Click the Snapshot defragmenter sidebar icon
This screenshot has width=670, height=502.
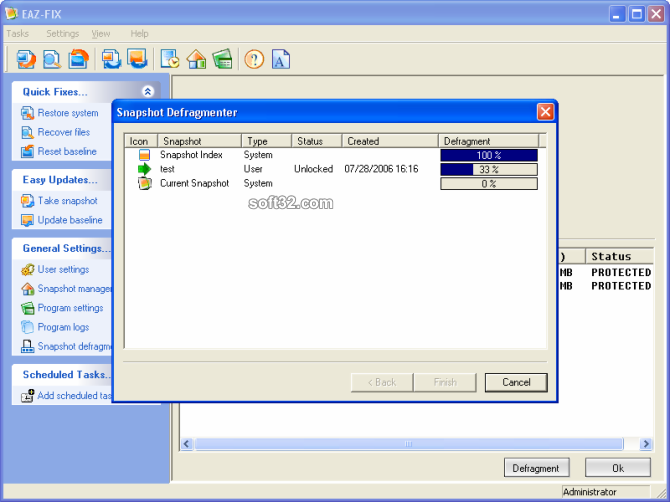(x=27, y=346)
